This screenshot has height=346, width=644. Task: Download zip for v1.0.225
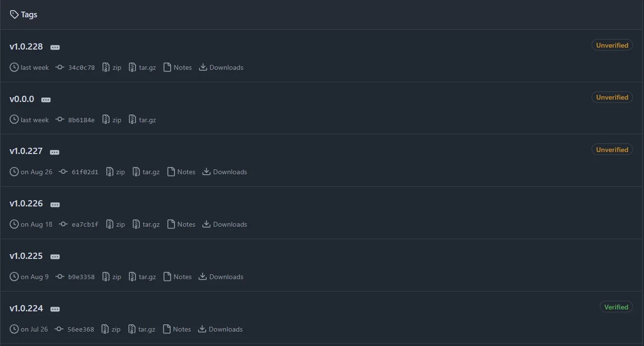pyautogui.click(x=117, y=277)
